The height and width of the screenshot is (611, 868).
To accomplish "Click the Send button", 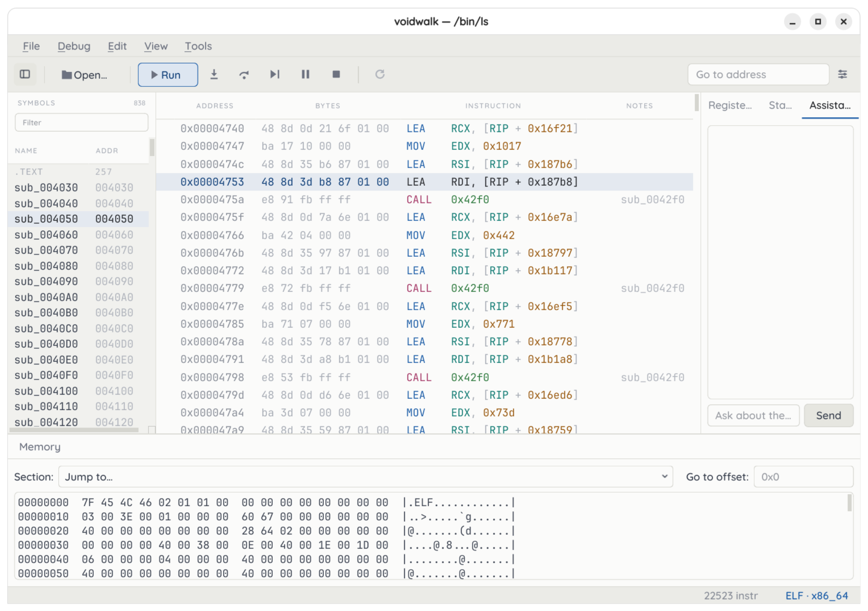I will tap(828, 416).
